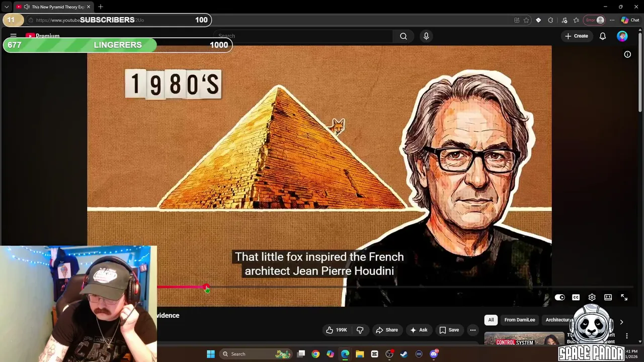Select the From DamiLee chip
644x362 pixels.
[520, 320]
